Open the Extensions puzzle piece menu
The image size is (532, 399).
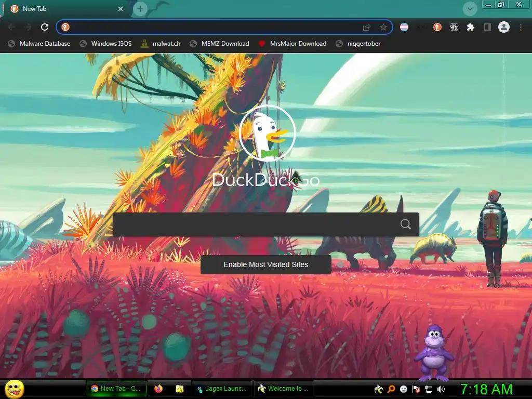point(470,27)
